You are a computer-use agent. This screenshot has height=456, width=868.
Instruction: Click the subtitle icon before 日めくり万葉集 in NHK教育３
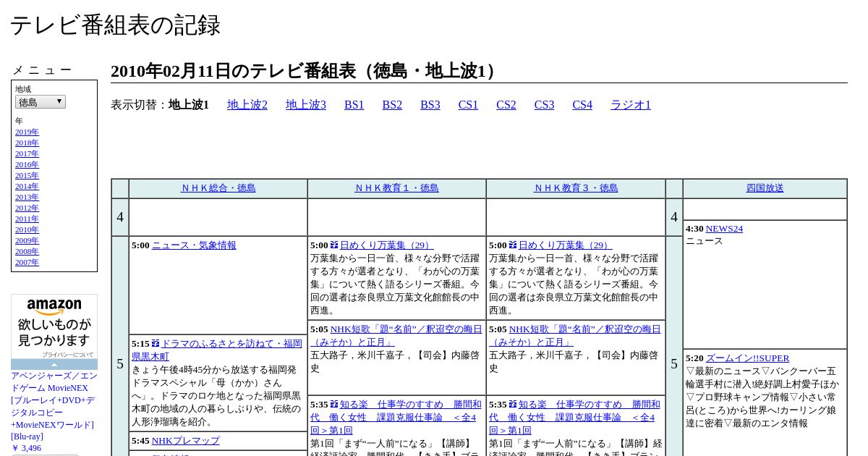(513, 245)
